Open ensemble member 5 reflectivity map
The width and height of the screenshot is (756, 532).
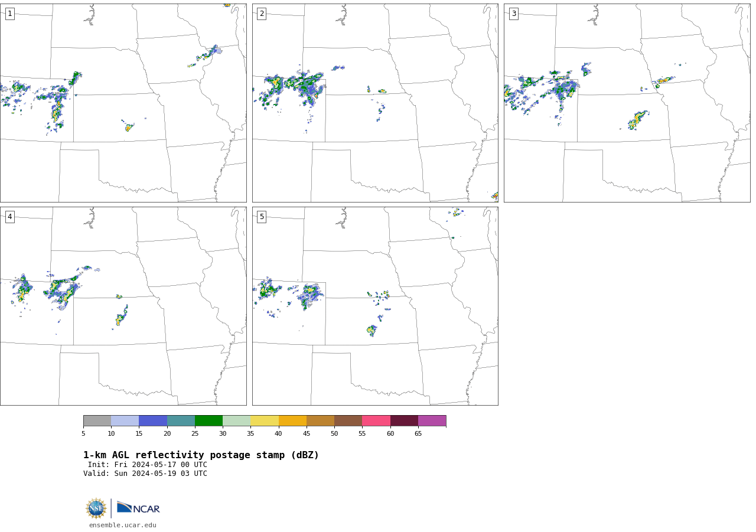(375, 306)
